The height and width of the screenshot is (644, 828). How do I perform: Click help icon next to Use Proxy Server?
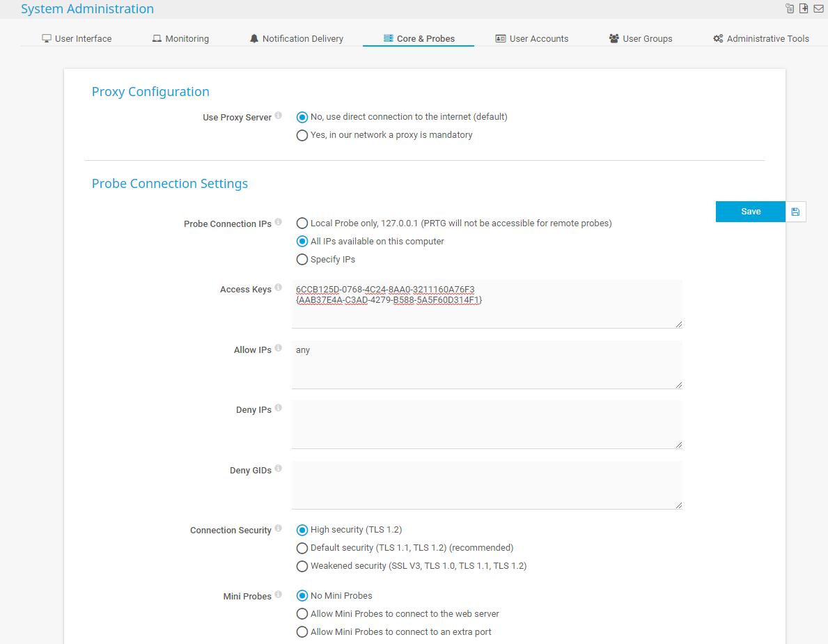(279, 116)
